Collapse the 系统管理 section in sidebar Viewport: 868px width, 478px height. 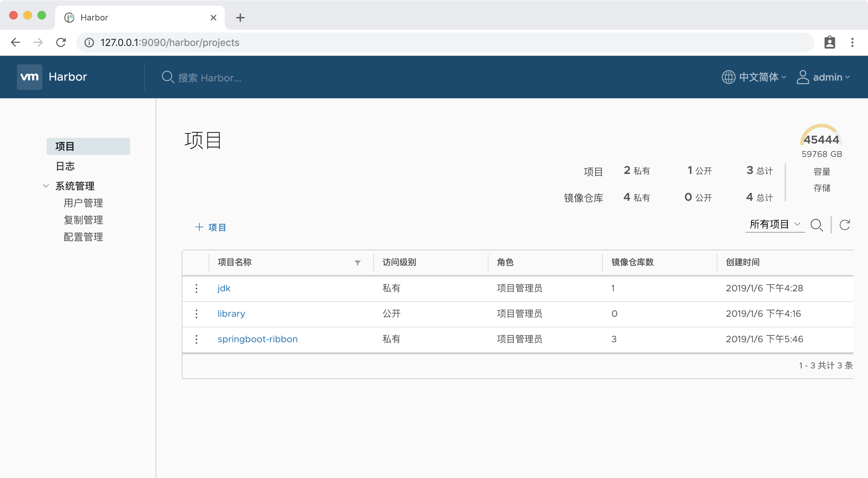(46, 186)
